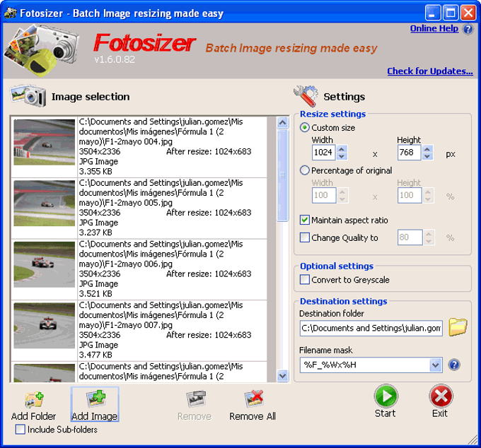Screen dimensions: 481x448
Task: Enable Change Quality to checkbox
Action: pyautogui.click(x=304, y=237)
